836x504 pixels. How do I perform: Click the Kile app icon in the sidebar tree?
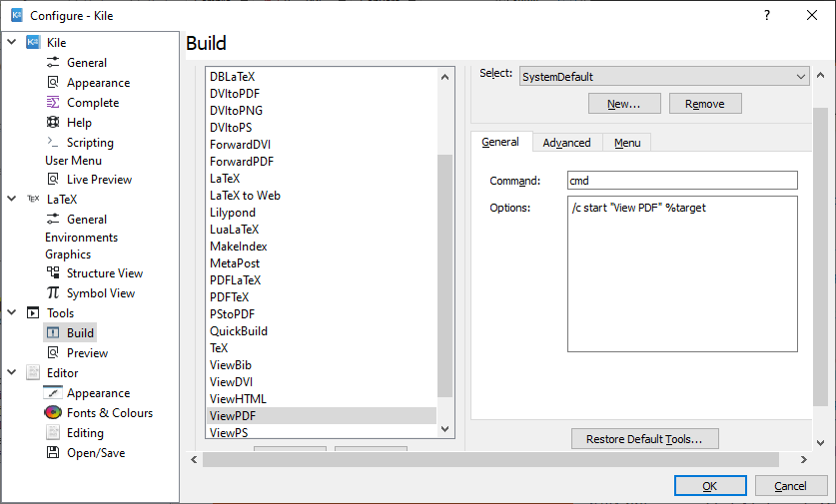pyautogui.click(x=33, y=42)
